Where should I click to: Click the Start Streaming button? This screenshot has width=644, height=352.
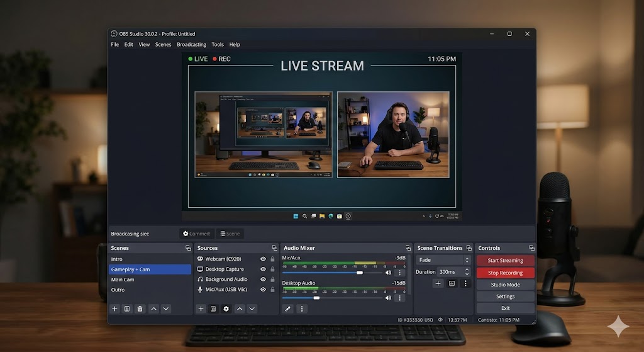click(506, 260)
